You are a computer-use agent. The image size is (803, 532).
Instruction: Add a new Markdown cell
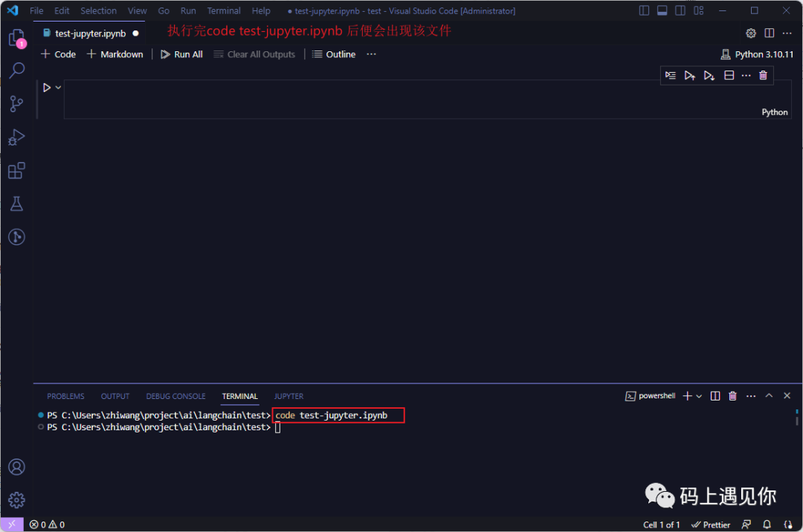click(115, 54)
